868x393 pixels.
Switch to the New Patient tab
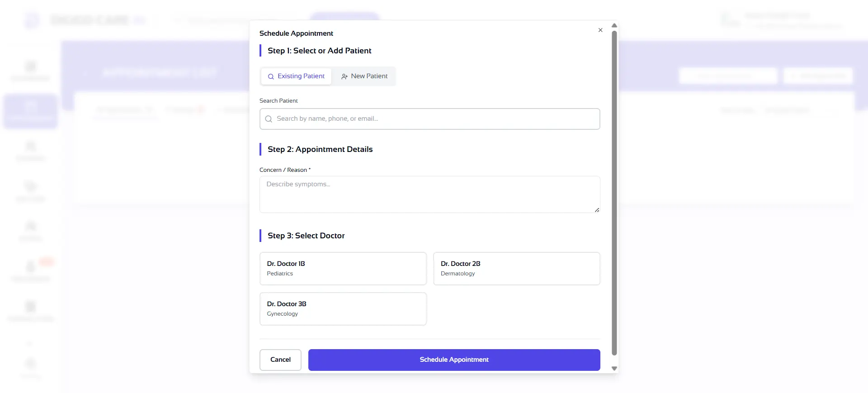(364, 76)
